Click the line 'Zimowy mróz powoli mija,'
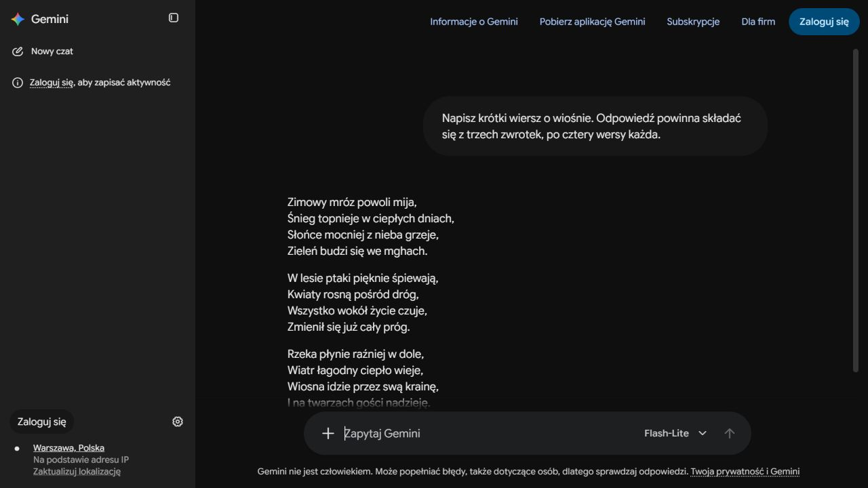This screenshot has width=868, height=488. tap(352, 202)
